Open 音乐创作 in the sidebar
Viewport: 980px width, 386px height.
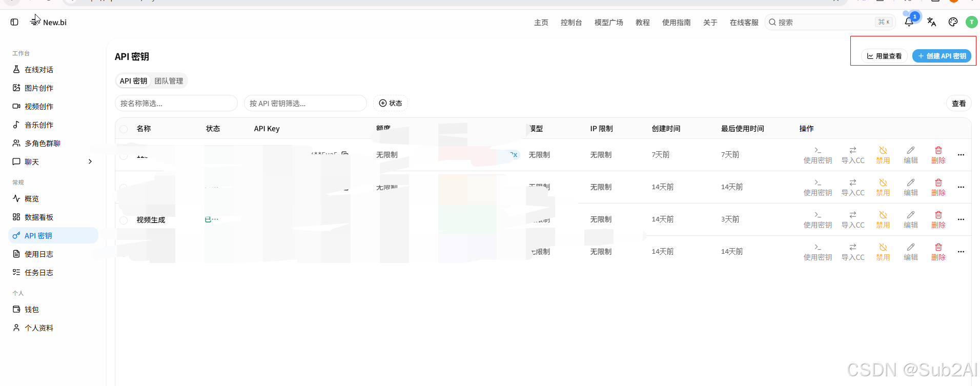(53, 125)
